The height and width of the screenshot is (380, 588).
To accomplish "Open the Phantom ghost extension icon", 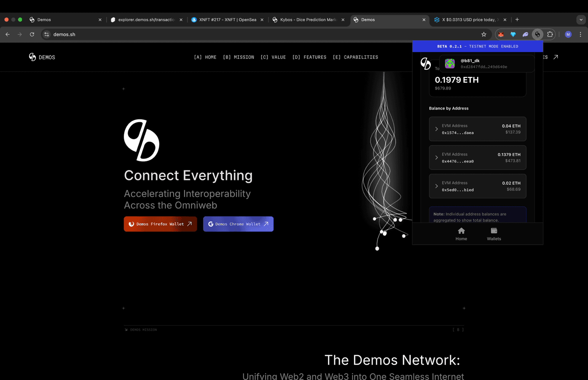I will click(525, 34).
